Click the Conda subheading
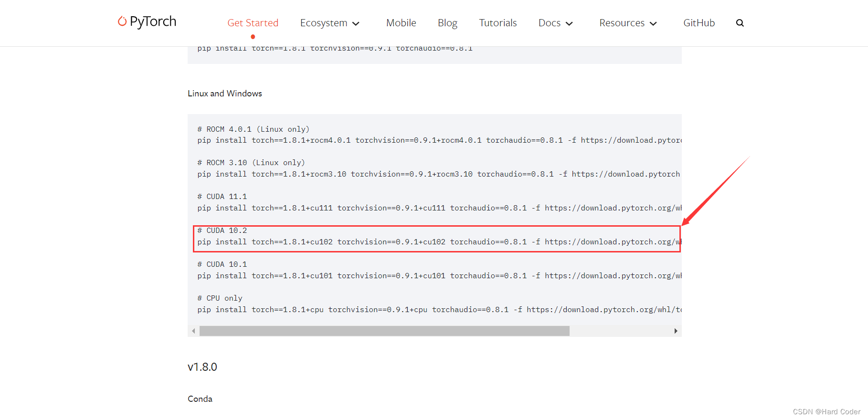The image size is (868, 419). pos(200,399)
